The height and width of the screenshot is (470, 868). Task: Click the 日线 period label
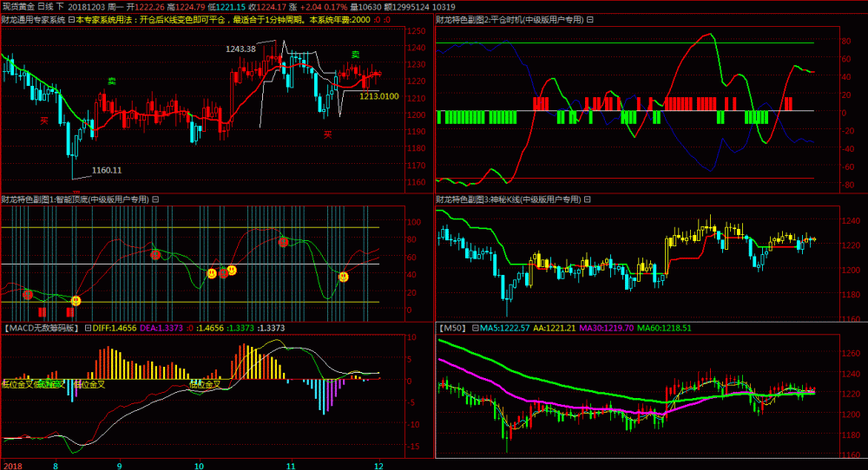pyautogui.click(x=46, y=7)
